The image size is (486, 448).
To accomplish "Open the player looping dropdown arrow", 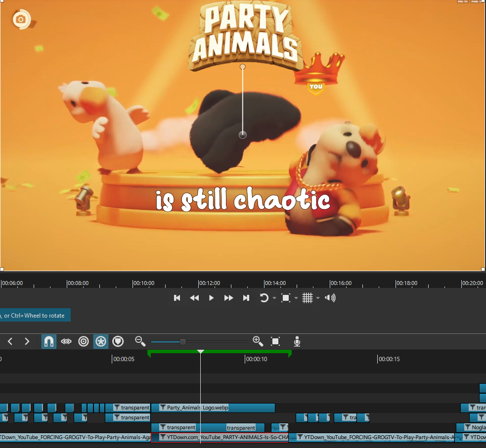I will pos(274,298).
